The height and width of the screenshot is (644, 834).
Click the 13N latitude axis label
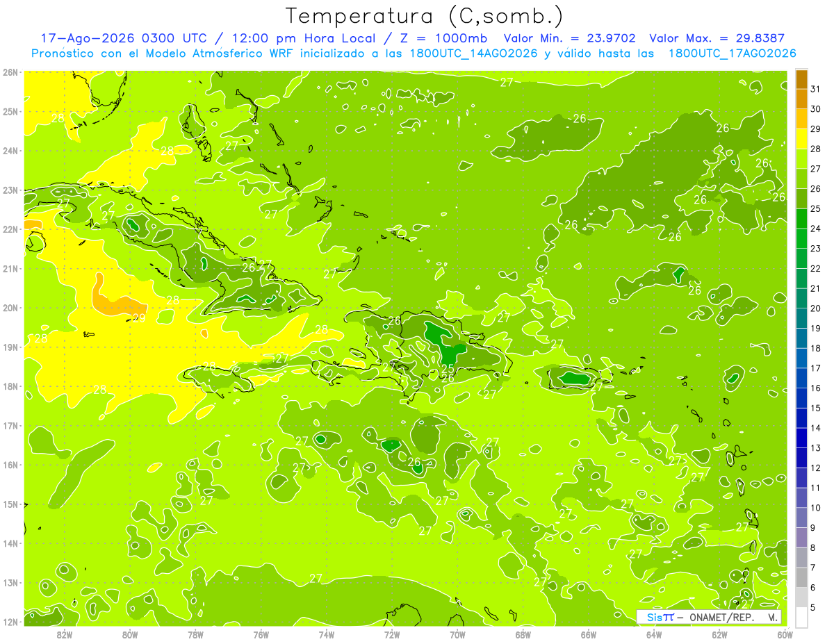pos(10,582)
